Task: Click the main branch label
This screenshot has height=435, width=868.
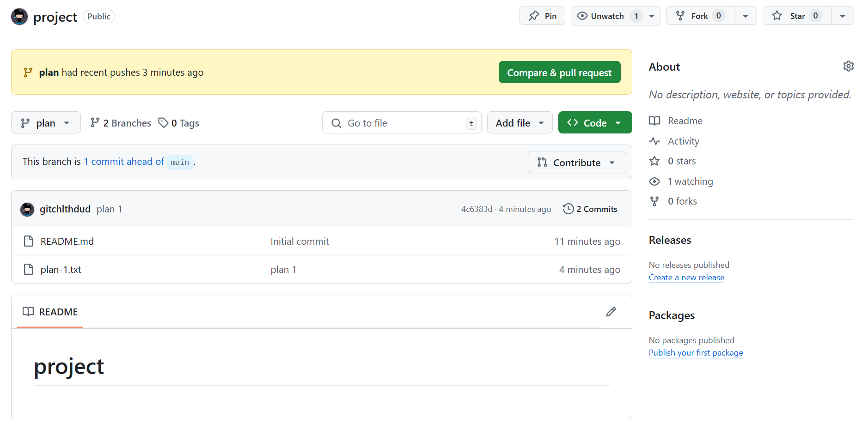Action: click(x=180, y=162)
